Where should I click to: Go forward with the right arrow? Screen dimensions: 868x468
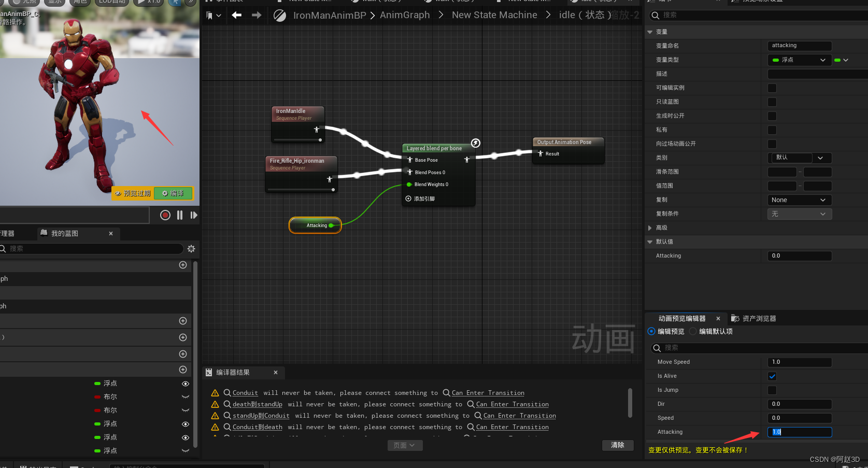click(x=257, y=15)
